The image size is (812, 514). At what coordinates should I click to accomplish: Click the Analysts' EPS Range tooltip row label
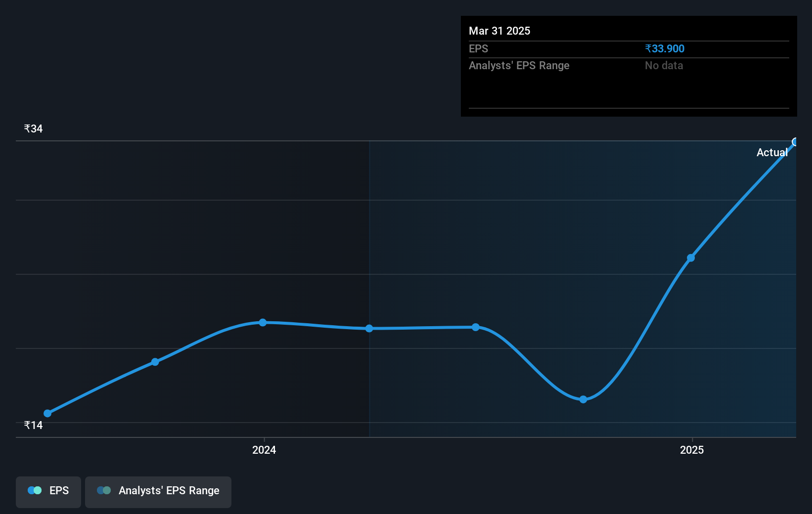[519, 66]
